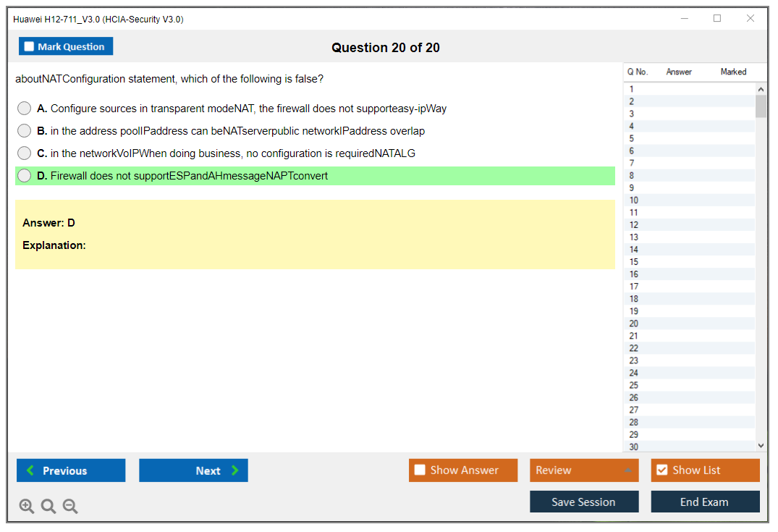778x532 pixels.
Task: Check the Mark Question checkbox
Action: pyautogui.click(x=30, y=47)
